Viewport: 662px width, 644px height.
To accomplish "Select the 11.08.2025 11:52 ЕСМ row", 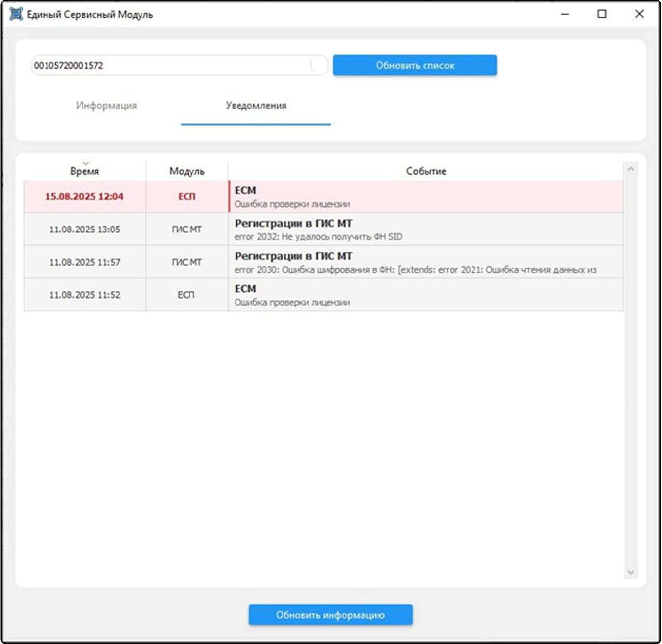I will (324, 295).
